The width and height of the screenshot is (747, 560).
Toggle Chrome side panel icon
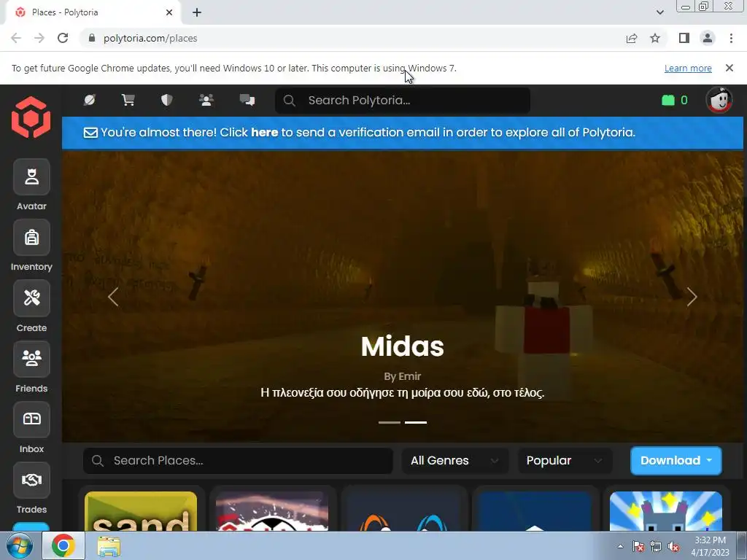684,38
